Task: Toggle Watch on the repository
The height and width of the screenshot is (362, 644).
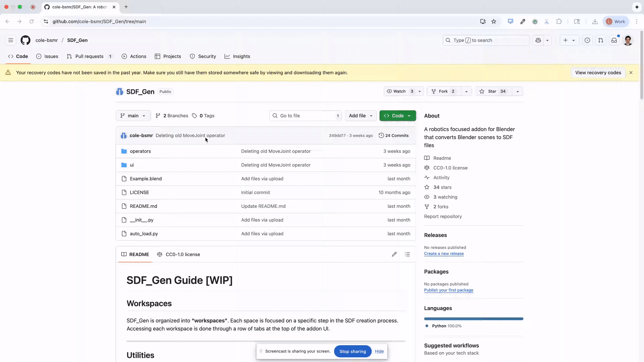Action: click(x=399, y=92)
